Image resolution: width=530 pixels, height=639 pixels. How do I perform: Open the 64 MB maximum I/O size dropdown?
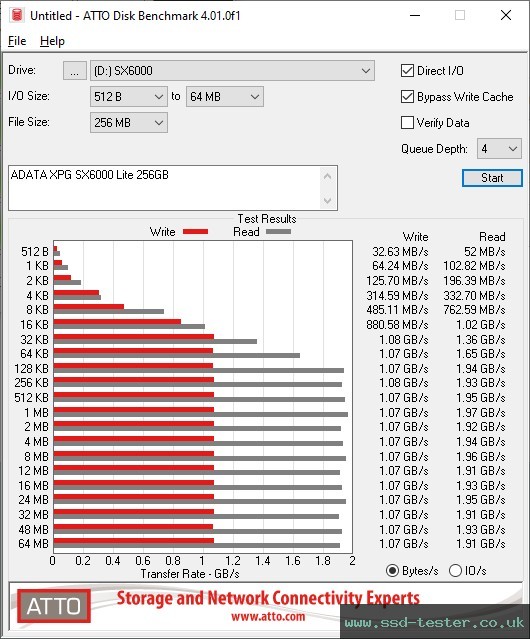[x=225, y=97]
